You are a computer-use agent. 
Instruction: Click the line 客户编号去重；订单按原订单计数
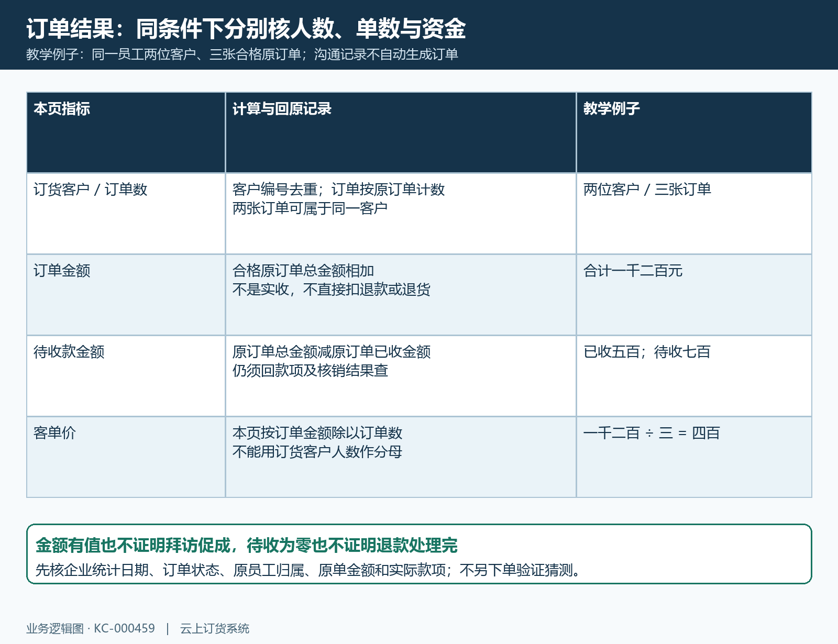click(338, 190)
